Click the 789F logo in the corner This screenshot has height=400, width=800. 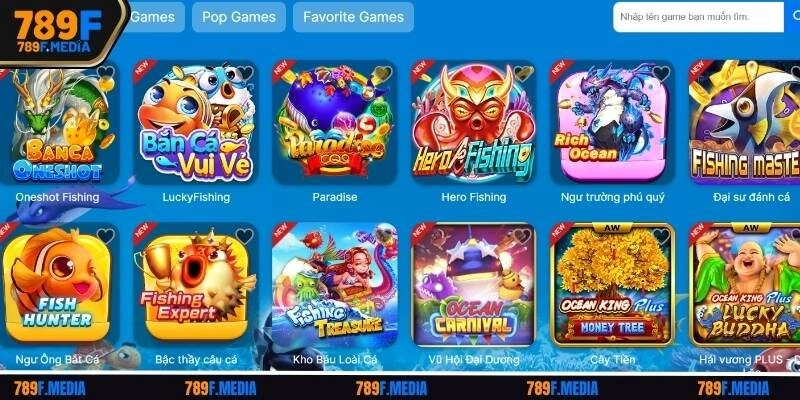57,32
